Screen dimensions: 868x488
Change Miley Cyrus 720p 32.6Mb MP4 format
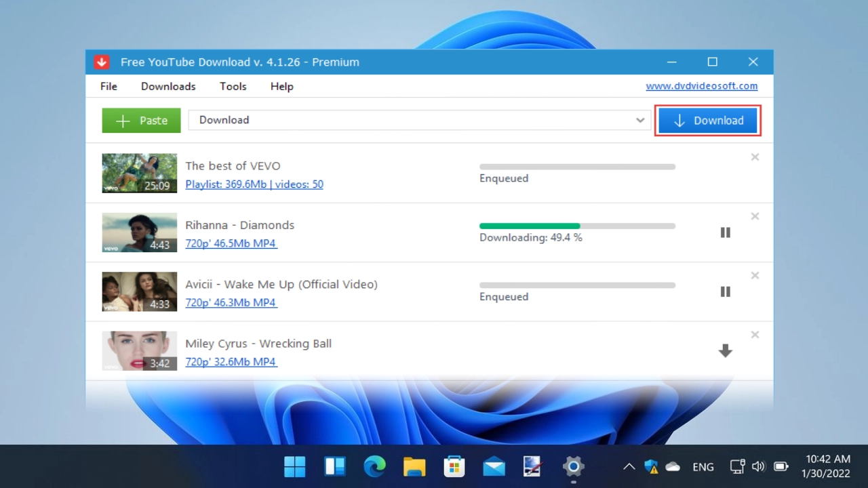coord(231,361)
